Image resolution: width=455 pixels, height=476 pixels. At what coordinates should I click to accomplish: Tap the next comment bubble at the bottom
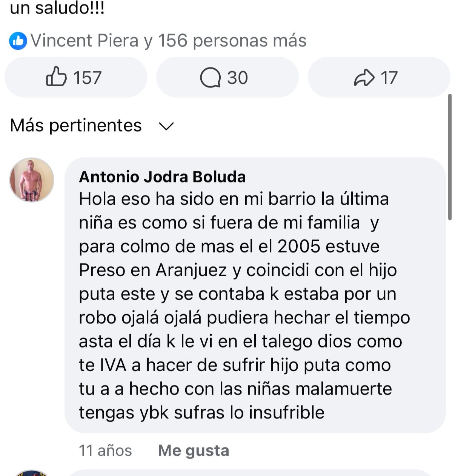(x=249, y=473)
